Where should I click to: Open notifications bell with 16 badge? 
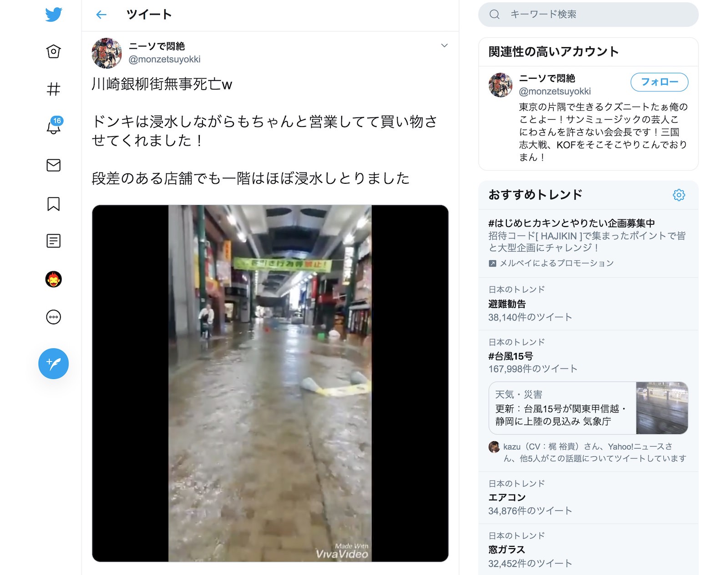click(54, 126)
